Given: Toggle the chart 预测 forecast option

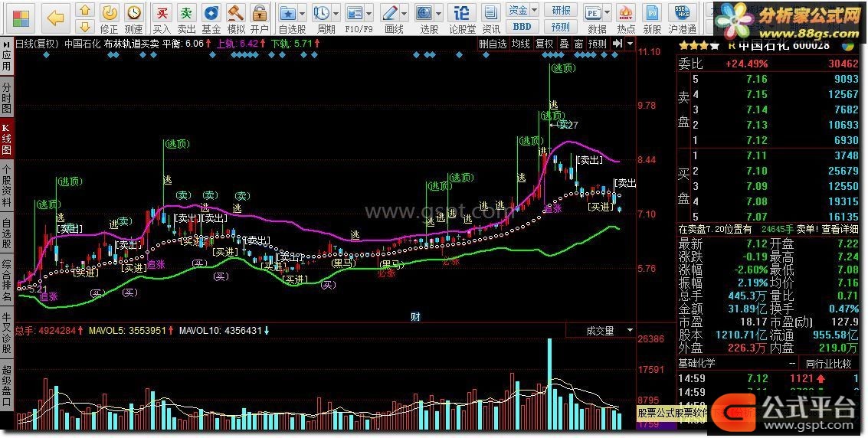Looking at the screenshot, I should [598, 44].
